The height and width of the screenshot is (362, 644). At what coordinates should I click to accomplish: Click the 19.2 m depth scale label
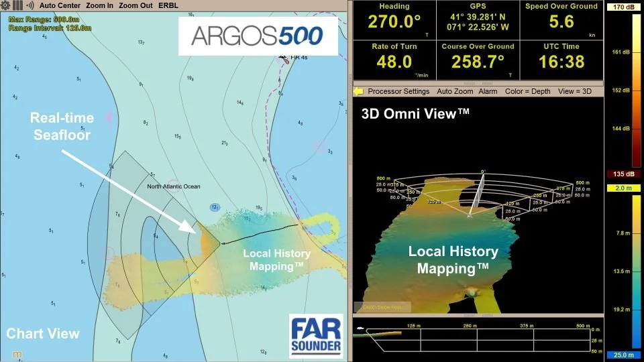tap(622, 310)
